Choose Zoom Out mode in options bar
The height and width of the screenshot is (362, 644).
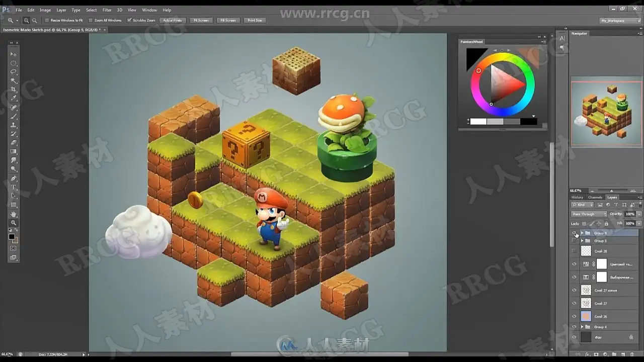pos(34,20)
